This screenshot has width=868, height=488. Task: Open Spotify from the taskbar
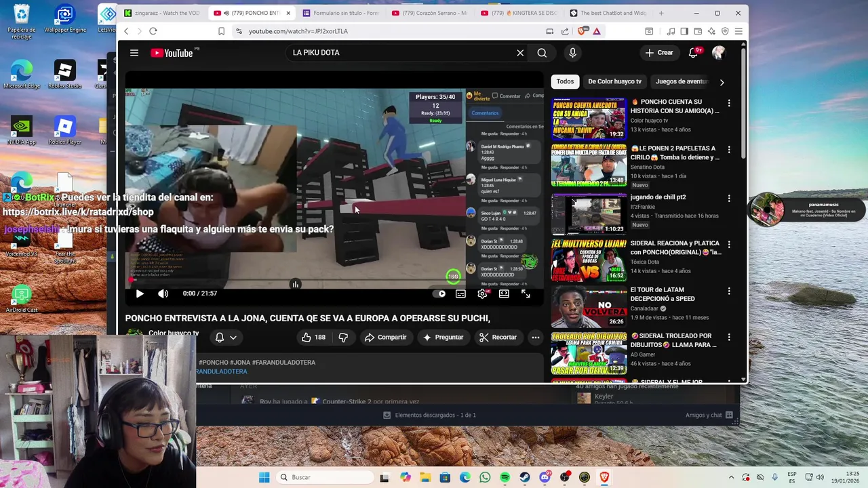[505, 477]
